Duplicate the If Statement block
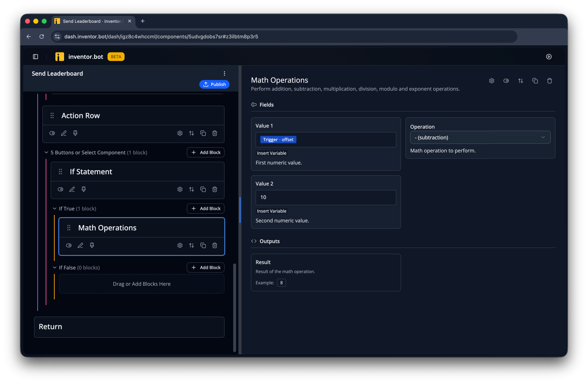The height and width of the screenshot is (384, 588). tap(203, 189)
